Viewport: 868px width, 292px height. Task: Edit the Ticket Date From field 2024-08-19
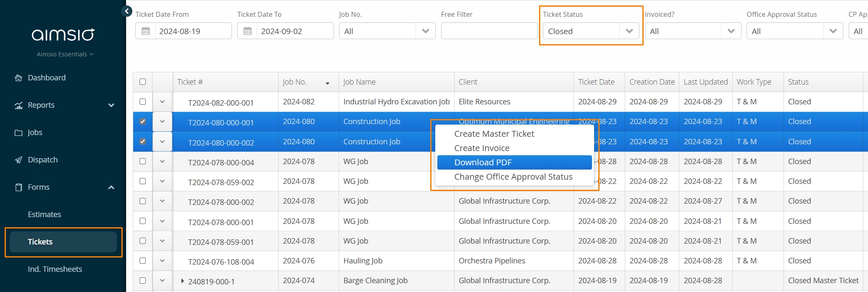coord(193,31)
